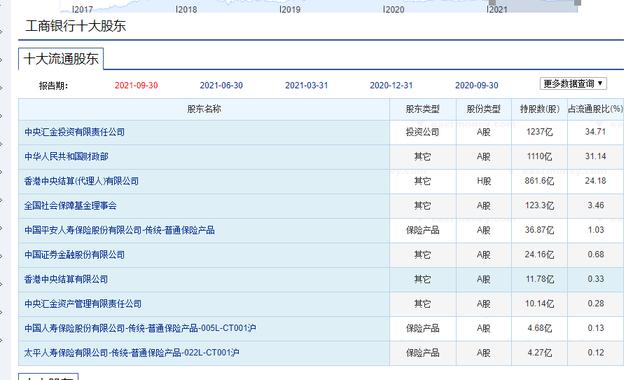Click the 工商银行十大股东 section heading

(76, 26)
